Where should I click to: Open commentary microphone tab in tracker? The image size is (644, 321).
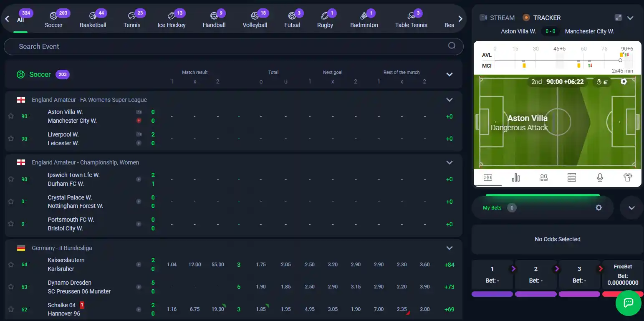point(600,177)
